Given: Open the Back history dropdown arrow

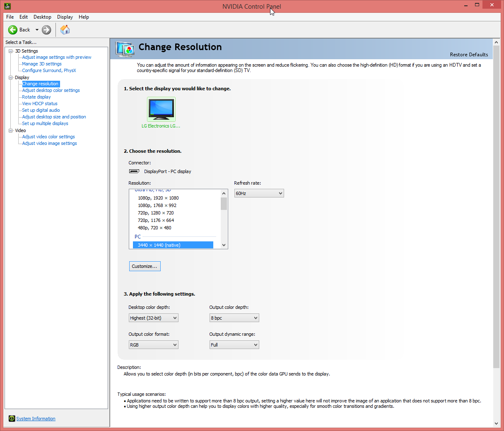Looking at the screenshot, I should (x=37, y=30).
